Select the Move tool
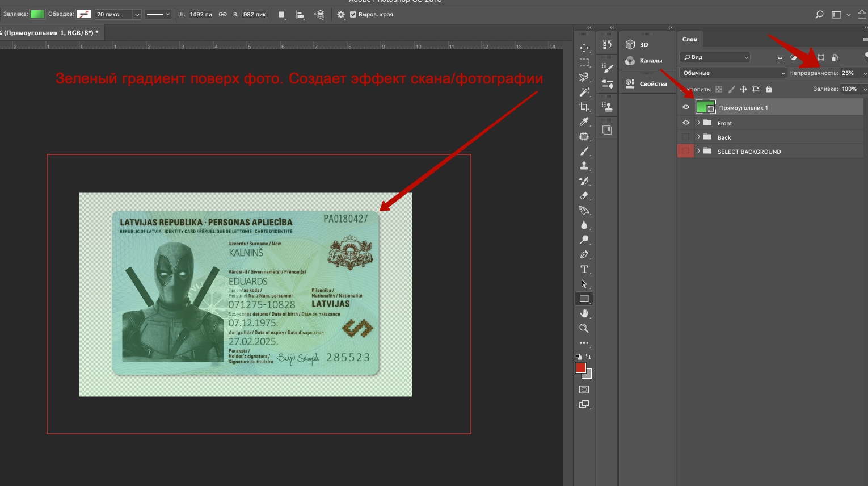Image resolution: width=868 pixels, height=486 pixels. pyautogui.click(x=584, y=48)
